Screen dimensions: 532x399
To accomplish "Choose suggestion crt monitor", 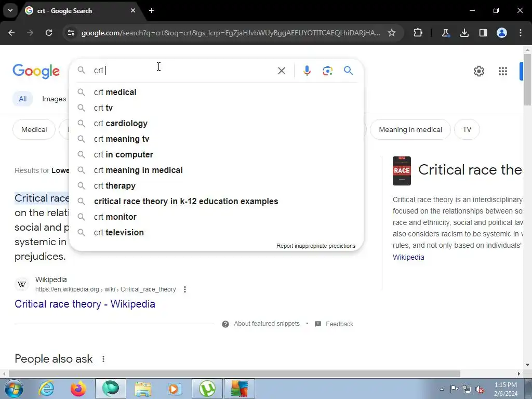I will pyautogui.click(x=216, y=217).
